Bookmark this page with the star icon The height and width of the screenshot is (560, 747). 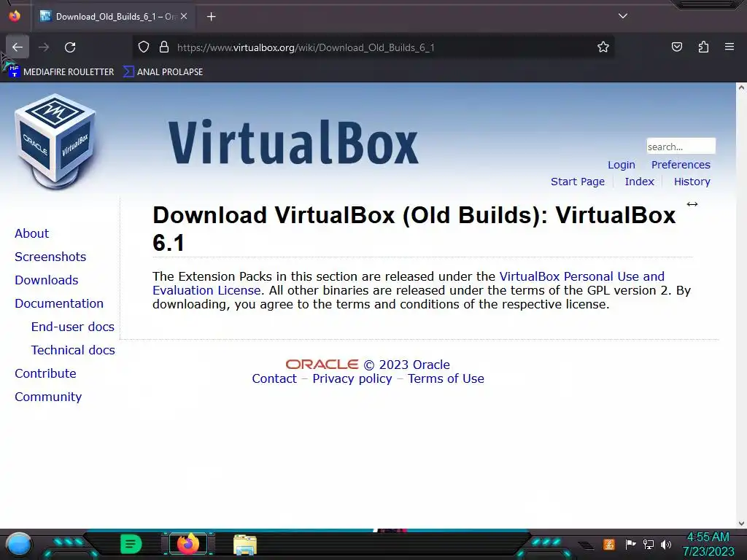(x=603, y=47)
